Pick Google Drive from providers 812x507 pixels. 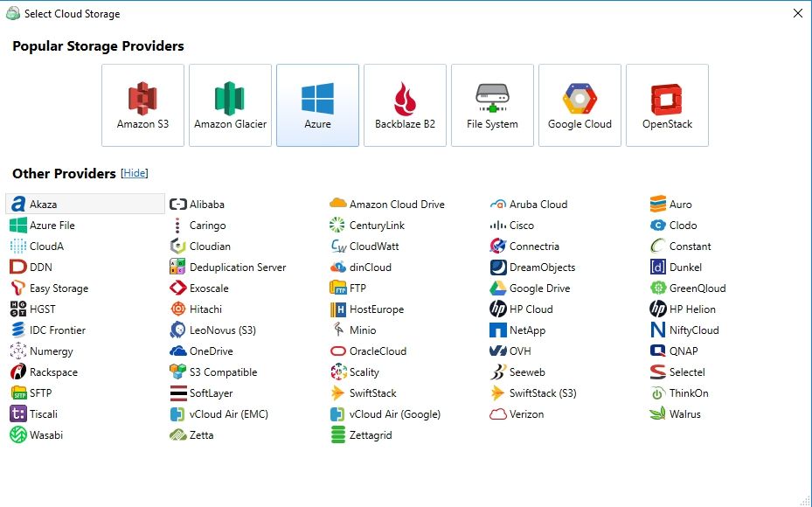point(530,288)
